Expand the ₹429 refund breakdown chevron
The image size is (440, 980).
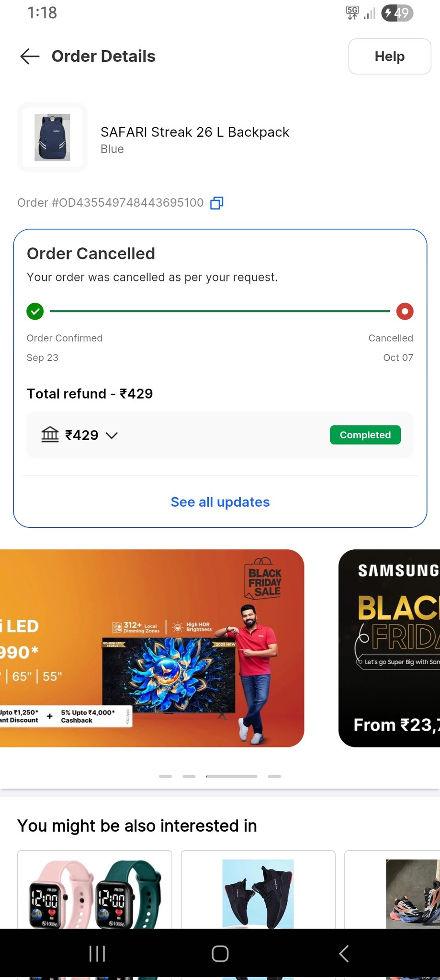coord(112,435)
